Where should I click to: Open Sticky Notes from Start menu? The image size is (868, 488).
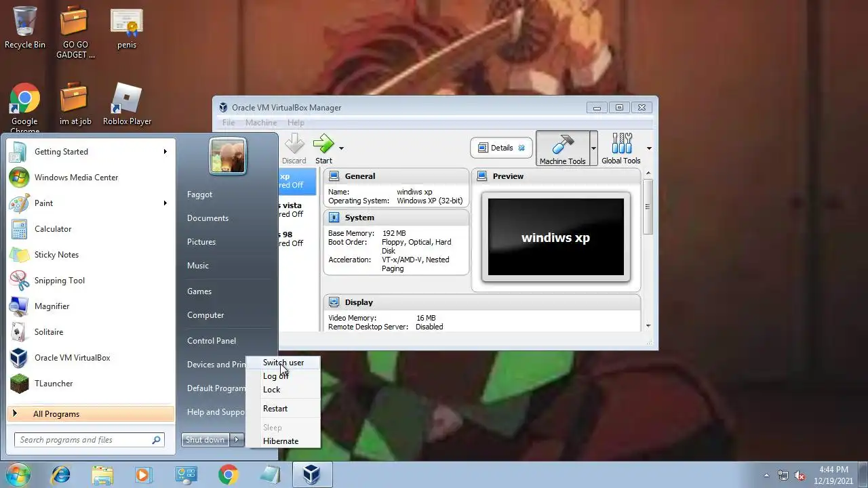(x=90, y=255)
